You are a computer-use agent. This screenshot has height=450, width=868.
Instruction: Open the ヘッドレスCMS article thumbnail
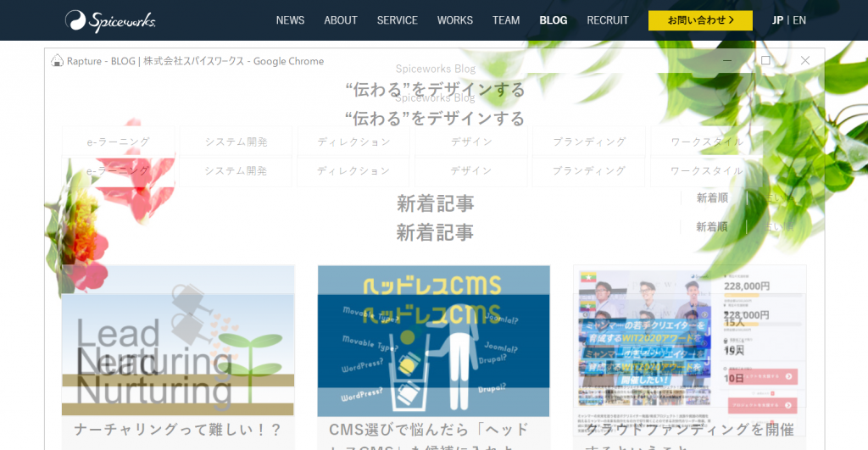click(x=433, y=341)
